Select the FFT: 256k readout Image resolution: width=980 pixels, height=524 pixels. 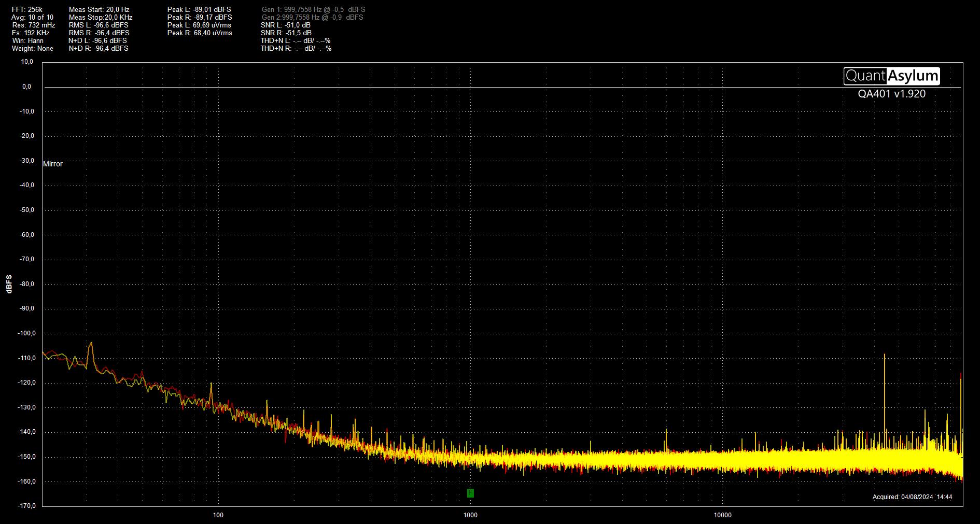[x=27, y=10]
